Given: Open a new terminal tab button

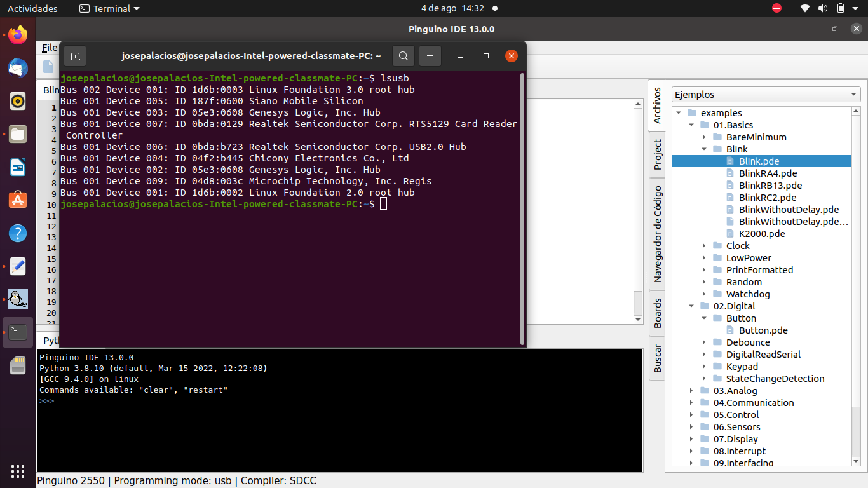Looking at the screenshot, I should 75,56.
